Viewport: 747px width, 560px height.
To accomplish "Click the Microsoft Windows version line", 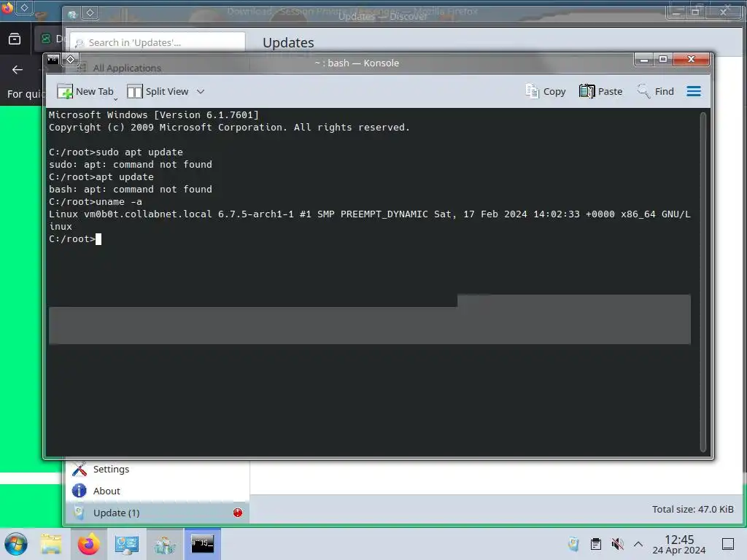I will tap(153, 114).
